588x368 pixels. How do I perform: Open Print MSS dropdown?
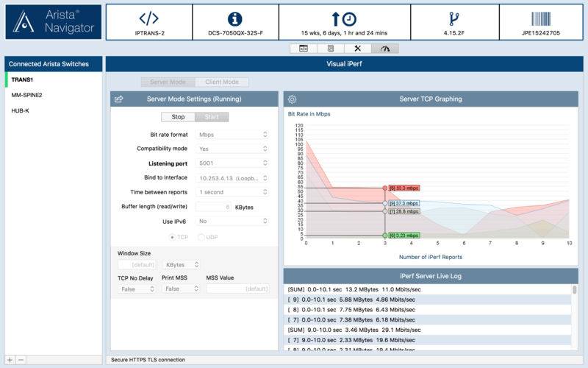click(182, 289)
